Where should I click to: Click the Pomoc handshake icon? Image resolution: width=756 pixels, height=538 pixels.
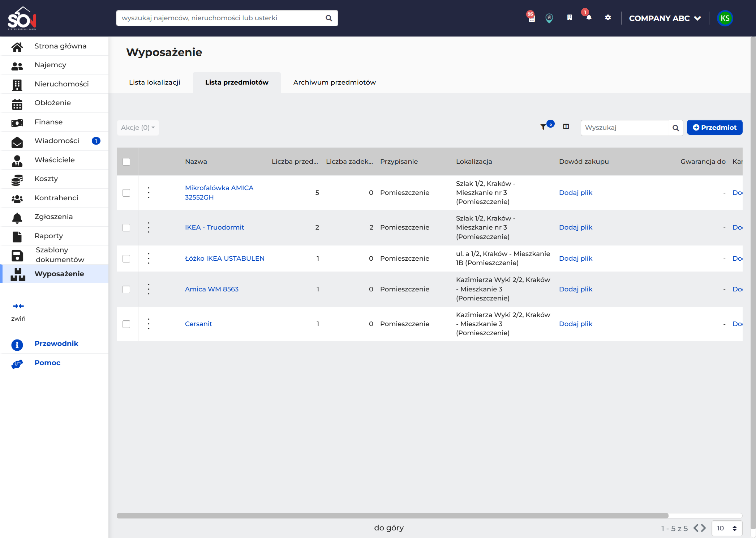[x=17, y=364]
